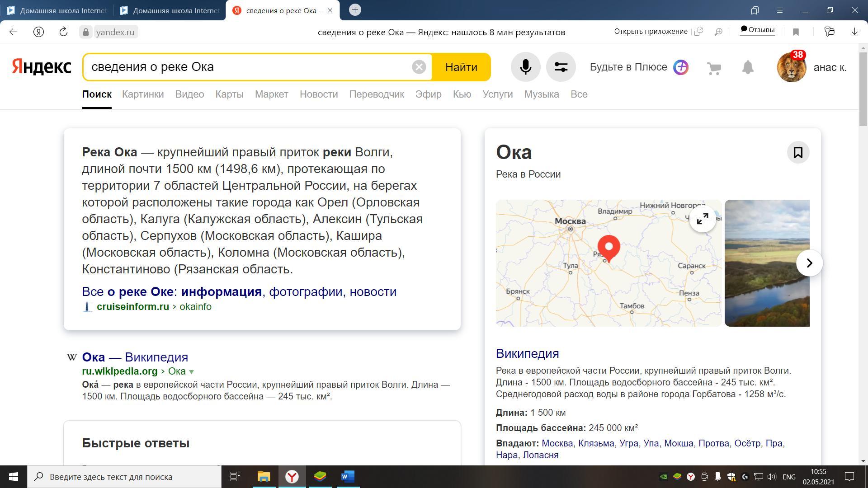The width and height of the screenshot is (868, 488).
Task: Open the Карты search tab
Action: point(229,94)
